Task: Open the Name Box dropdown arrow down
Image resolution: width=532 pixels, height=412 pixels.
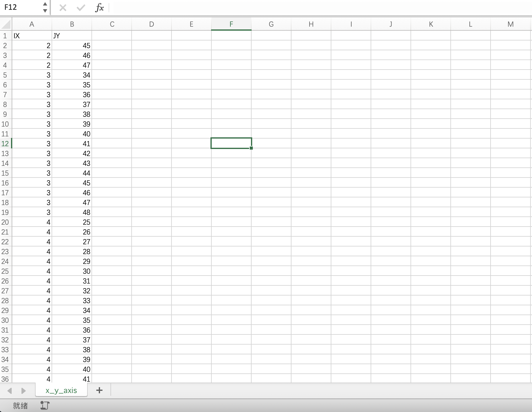Action: point(45,11)
